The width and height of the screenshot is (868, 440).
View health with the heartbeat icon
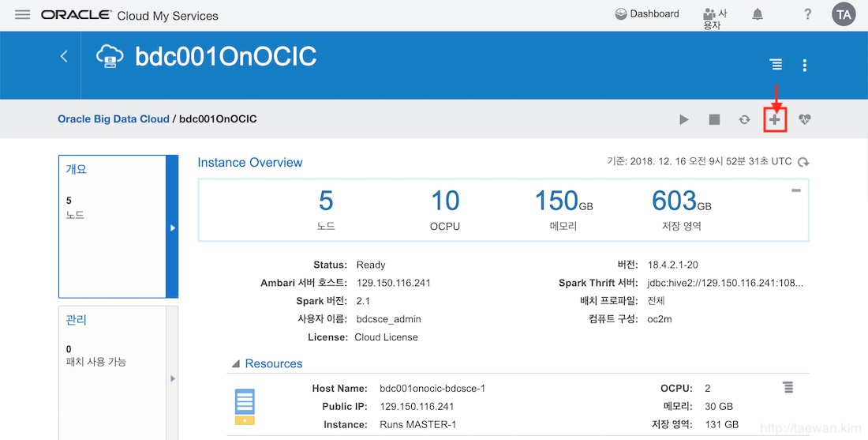coord(805,119)
